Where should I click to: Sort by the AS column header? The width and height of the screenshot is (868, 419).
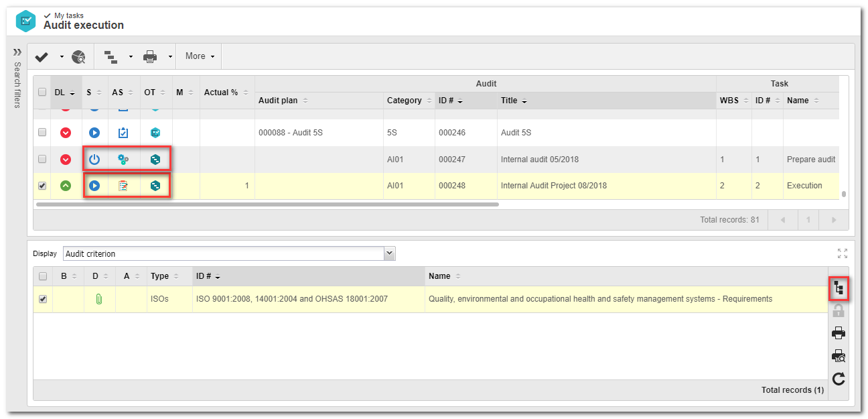[124, 93]
